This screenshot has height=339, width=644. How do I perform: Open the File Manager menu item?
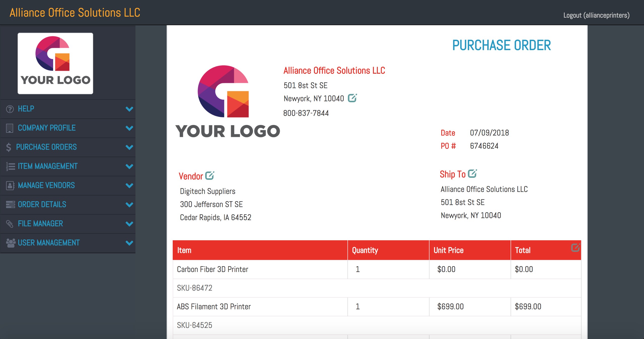40,224
